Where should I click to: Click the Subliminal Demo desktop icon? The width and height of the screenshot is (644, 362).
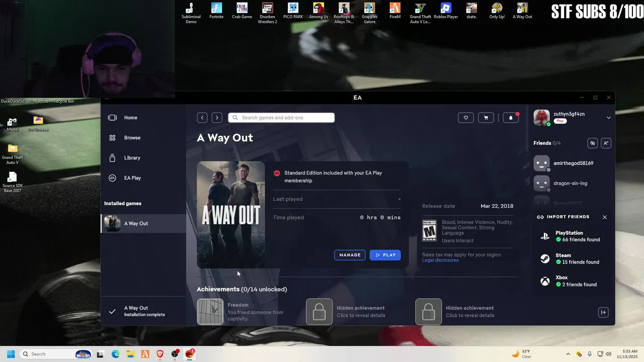(x=191, y=13)
